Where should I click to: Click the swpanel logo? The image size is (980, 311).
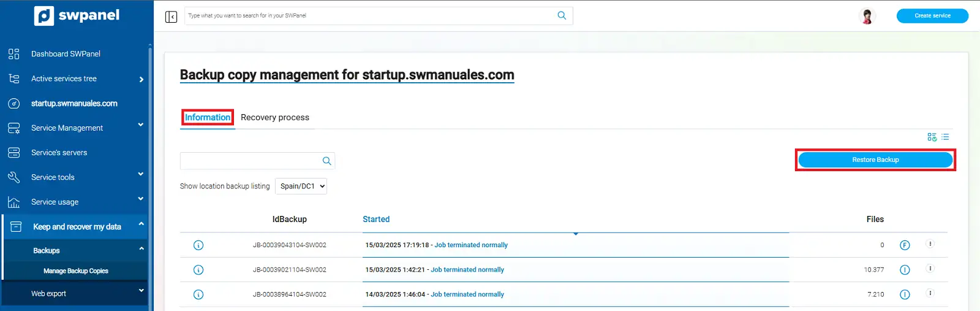click(77, 16)
